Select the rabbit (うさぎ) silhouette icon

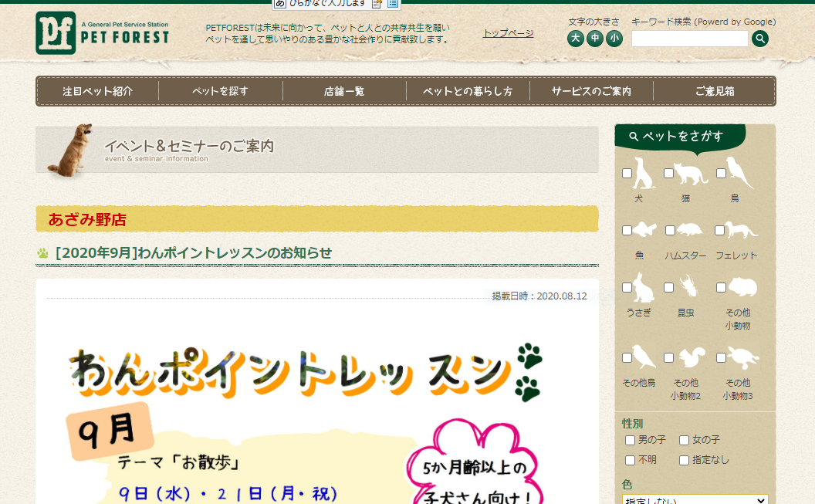point(644,287)
